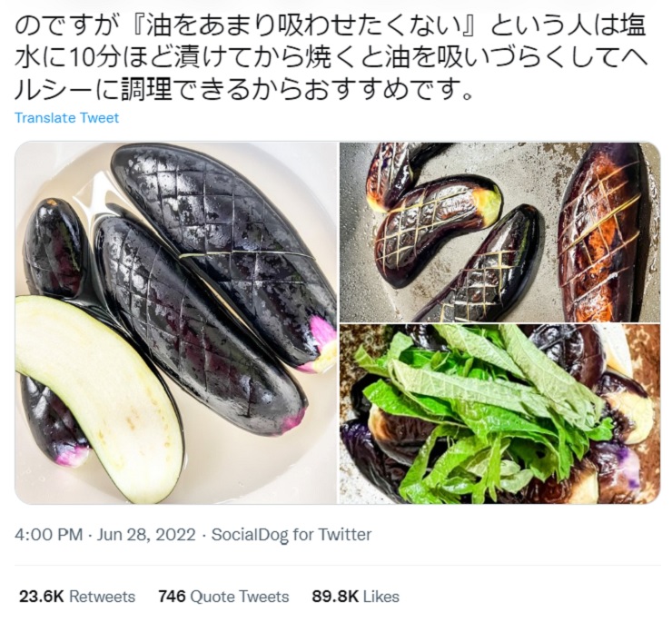View the Quote Tweets list
672x622 pixels.
tap(240, 597)
